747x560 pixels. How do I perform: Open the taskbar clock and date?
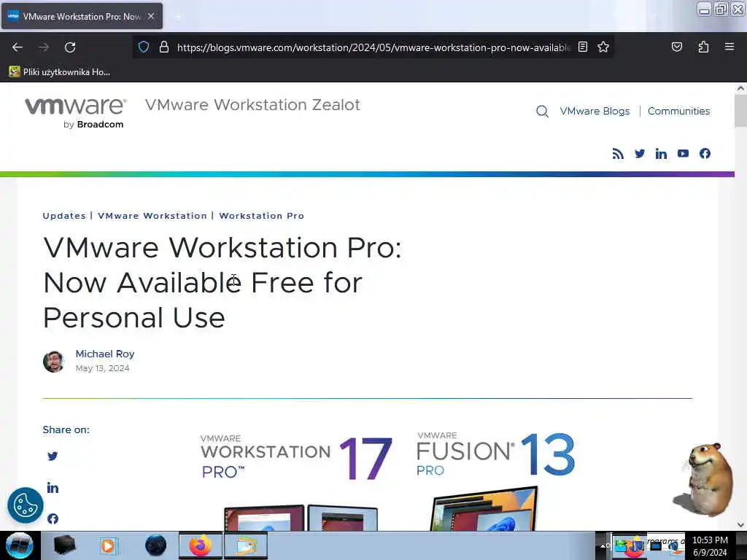pos(710,546)
